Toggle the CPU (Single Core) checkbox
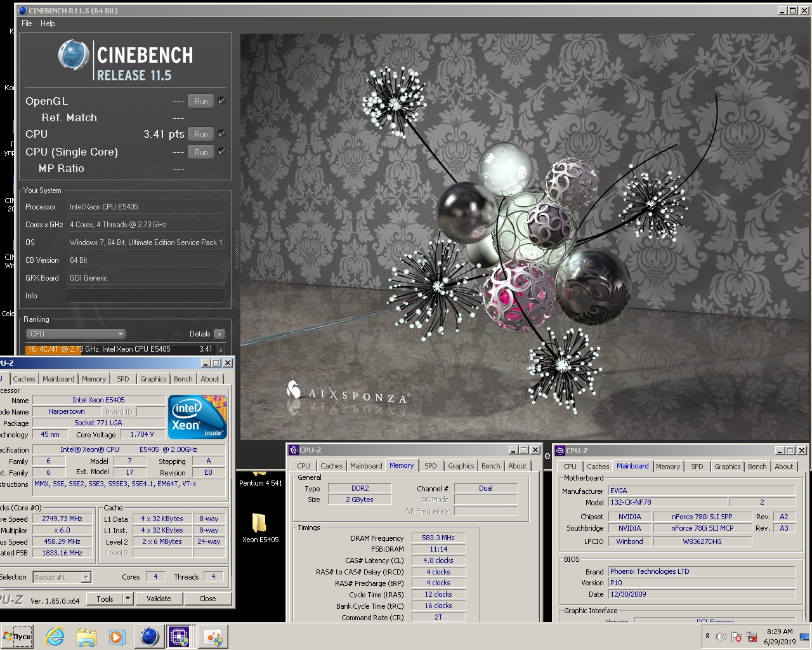Viewport: 812px width, 650px height. pyautogui.click(x=221, y=152)
